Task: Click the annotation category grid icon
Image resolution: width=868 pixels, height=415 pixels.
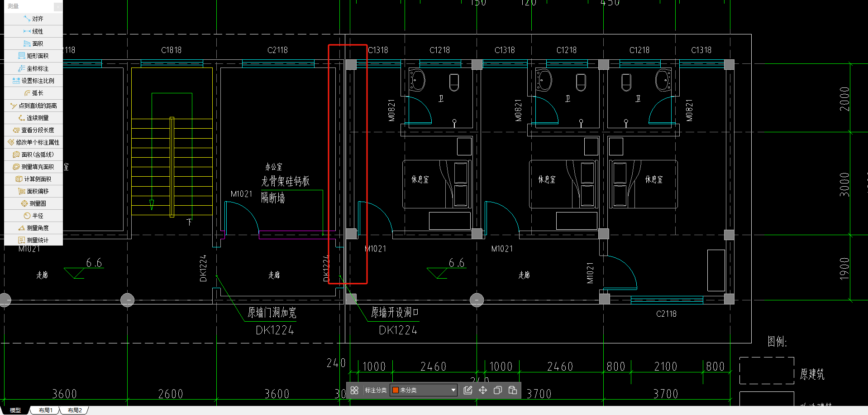Action: [x=354, y=390]
